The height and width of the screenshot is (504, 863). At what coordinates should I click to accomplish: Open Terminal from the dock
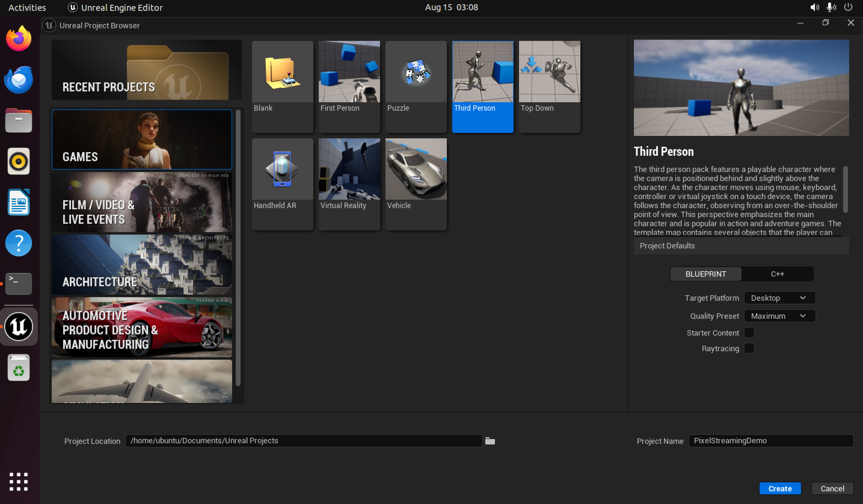coord(19,284)
